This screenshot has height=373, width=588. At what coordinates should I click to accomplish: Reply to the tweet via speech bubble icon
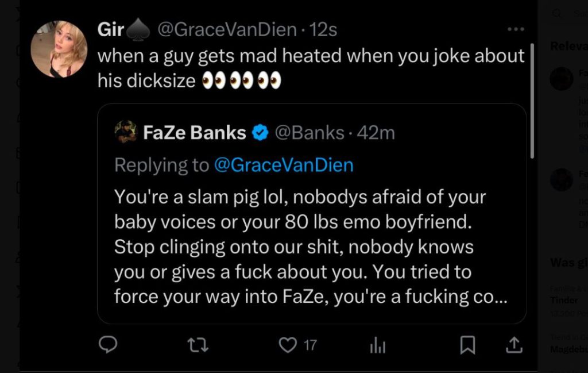(108, 345)
